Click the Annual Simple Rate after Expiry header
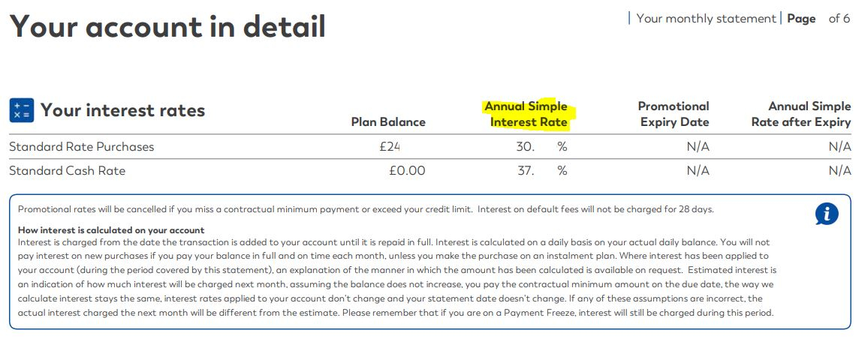The image size is (868, 351). pyautogui.click(x=801, y=114)
